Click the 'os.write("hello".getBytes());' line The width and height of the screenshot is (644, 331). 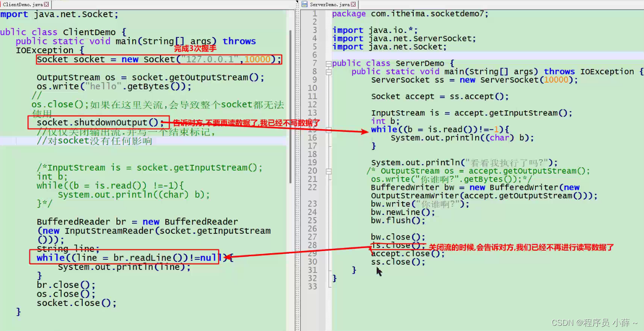(114, 86)
